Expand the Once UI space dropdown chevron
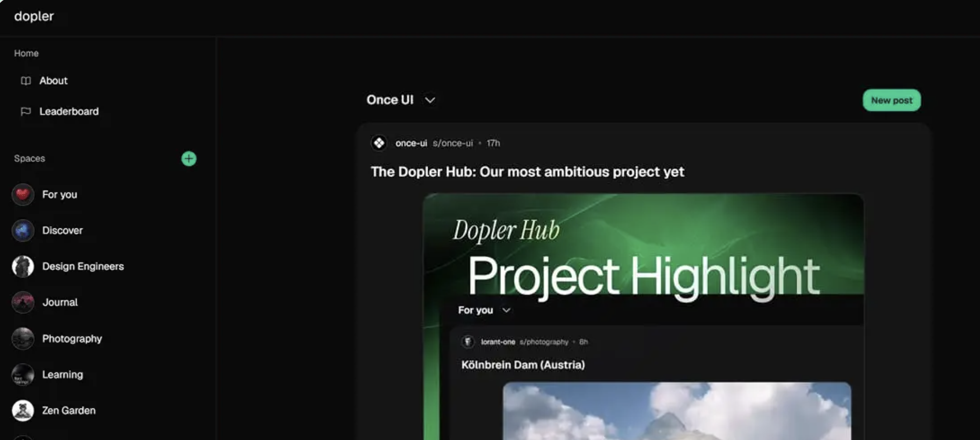 coord(430,100)
